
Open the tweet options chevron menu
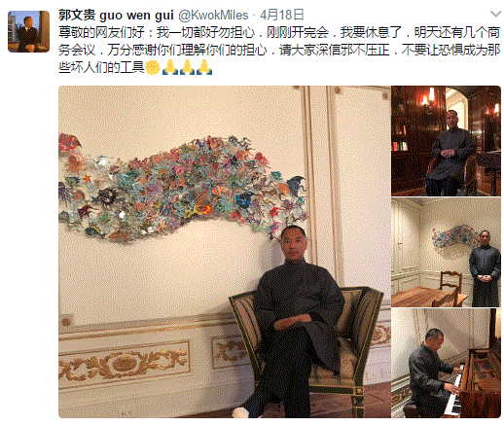coord(495,15)
